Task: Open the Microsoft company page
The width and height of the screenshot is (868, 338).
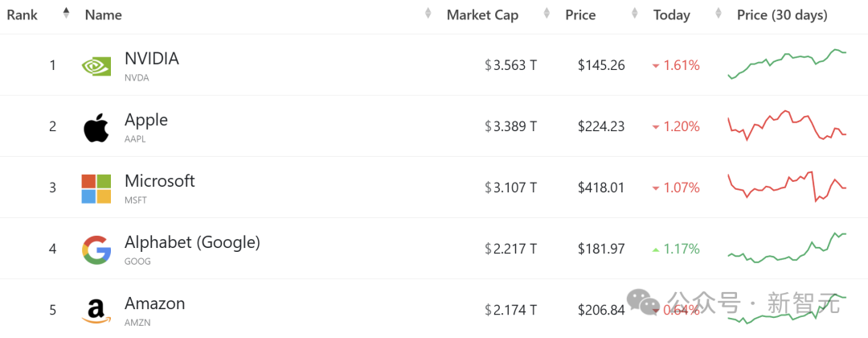Action: point(159,181)
